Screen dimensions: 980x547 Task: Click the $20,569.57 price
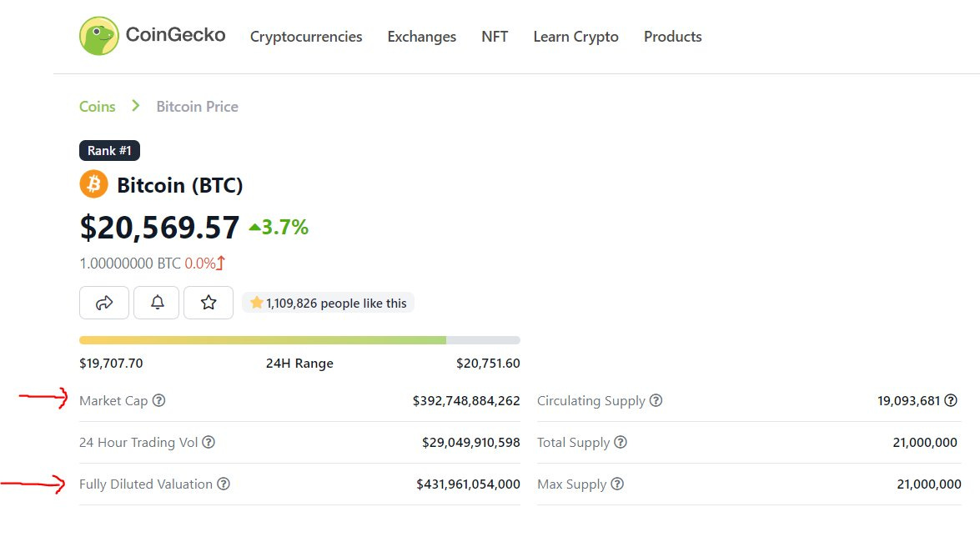click(x=159, y=227)
